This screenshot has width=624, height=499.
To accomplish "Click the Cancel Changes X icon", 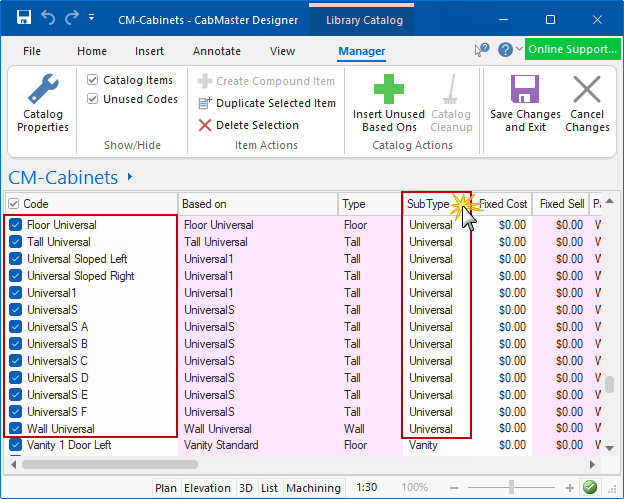I will tap(587, 90).
